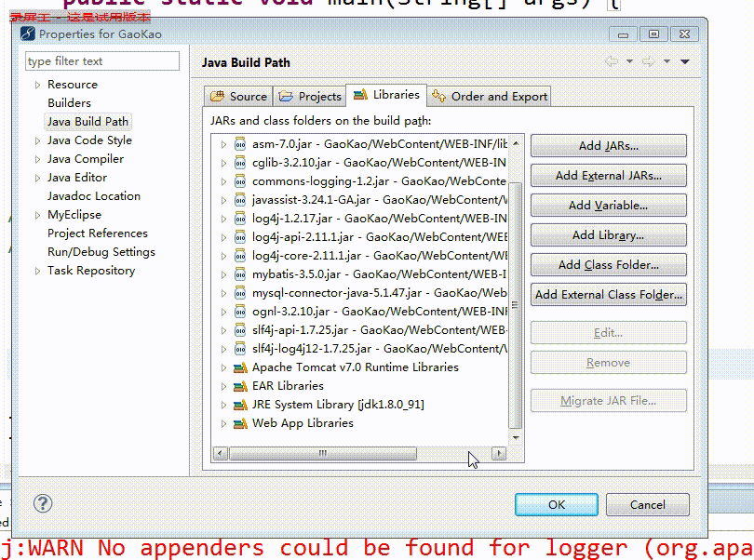Click the Properties dialog title bar icon
The image size is (754, 560).
tap(27, 34)
